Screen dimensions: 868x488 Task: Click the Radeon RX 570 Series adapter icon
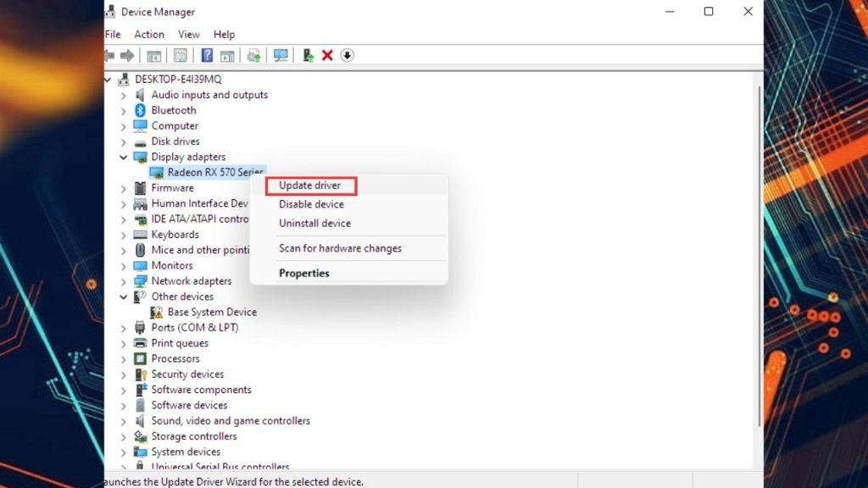pyautogui.click(x=157, y=173)
